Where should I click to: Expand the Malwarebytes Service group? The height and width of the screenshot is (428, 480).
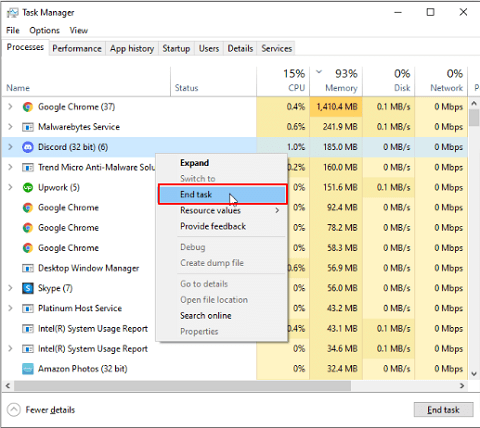10,127
